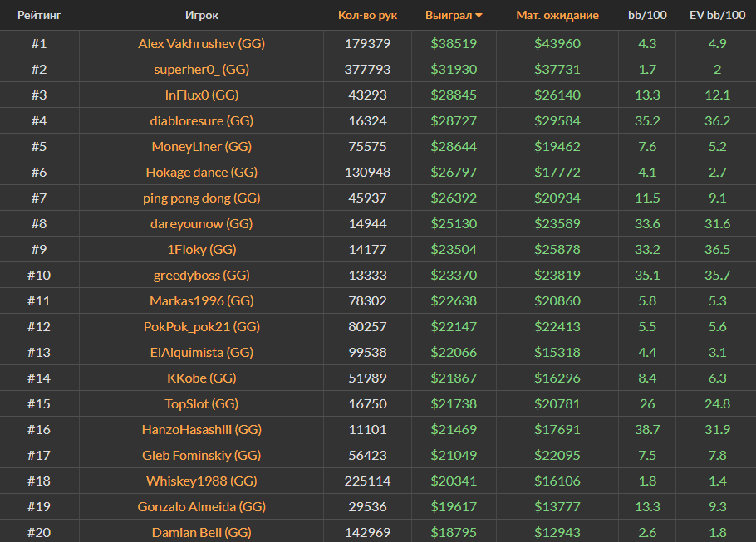Viewport: 756px width, 542px height.
Task: Click the bb/100 column header
Action: tap(646, 15)
